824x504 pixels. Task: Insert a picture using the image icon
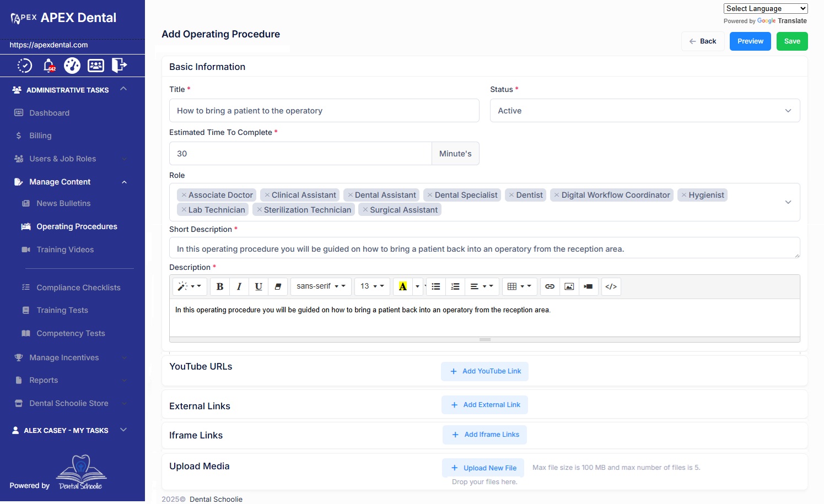point(569,286)
